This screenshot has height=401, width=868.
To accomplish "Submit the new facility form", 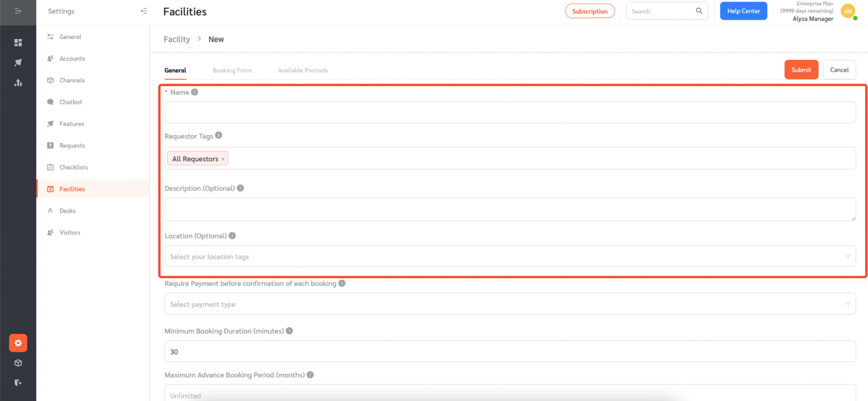I will pos(801,69).
